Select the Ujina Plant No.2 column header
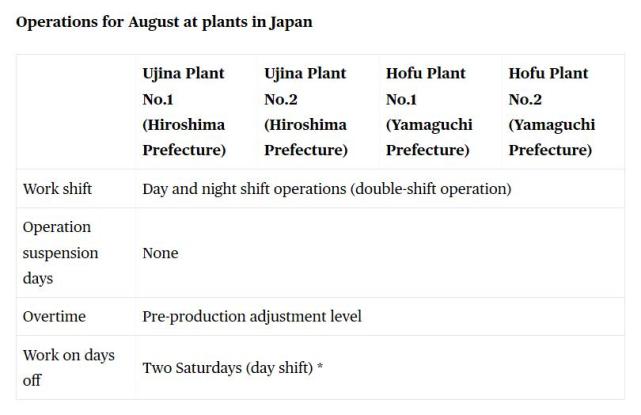641x415 pixels. tap(305, 86)
